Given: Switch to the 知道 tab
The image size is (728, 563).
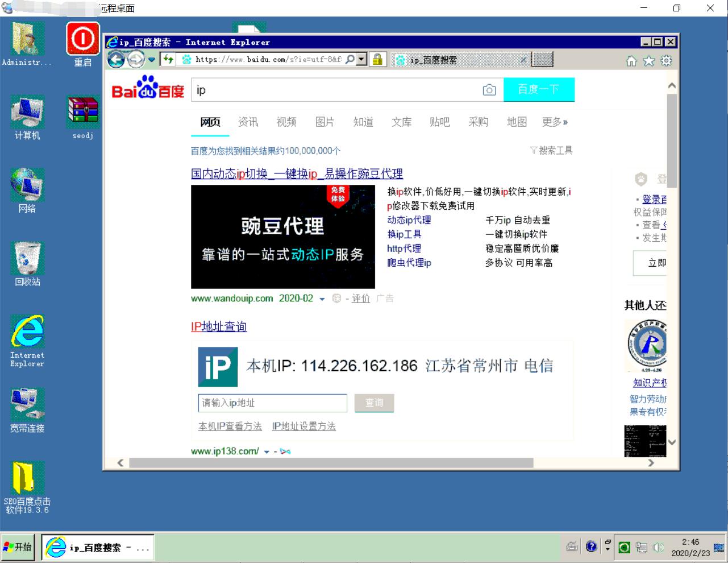Looking at the screenshot, I should point(363,122).
